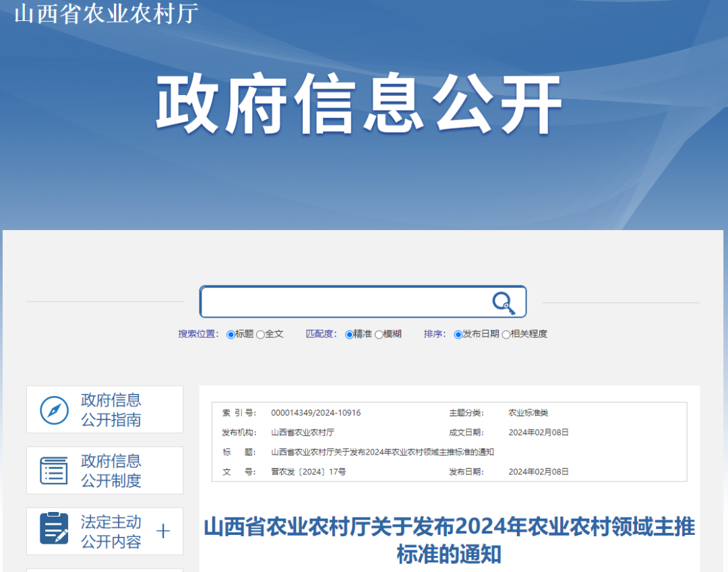Click 发布日期 value 2024年02月08日 in table
728x572 pixels.
click(539, 471)
